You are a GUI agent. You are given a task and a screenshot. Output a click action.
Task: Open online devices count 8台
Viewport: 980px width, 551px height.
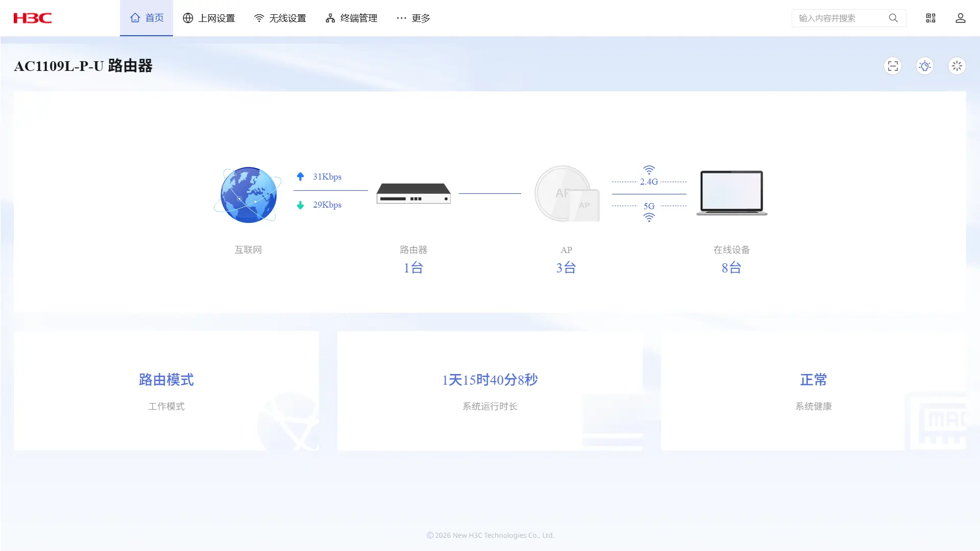[731, 267]
